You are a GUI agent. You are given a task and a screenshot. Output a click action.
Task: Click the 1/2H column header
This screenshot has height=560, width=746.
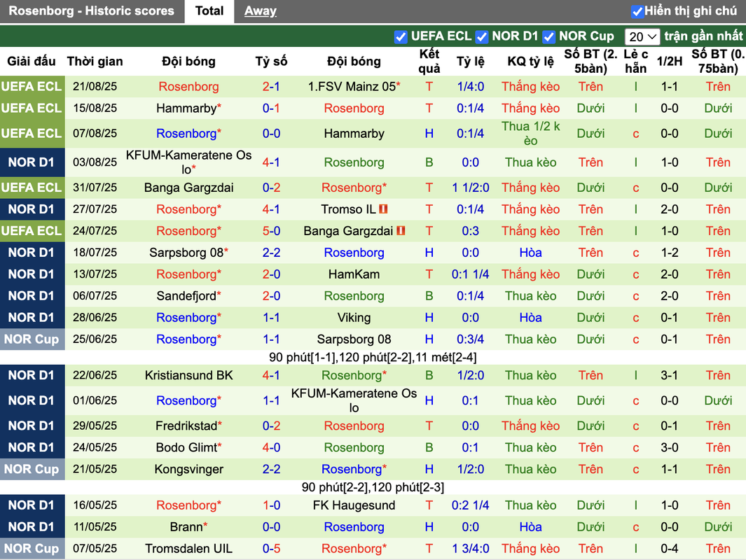click(x=670, y=62)
